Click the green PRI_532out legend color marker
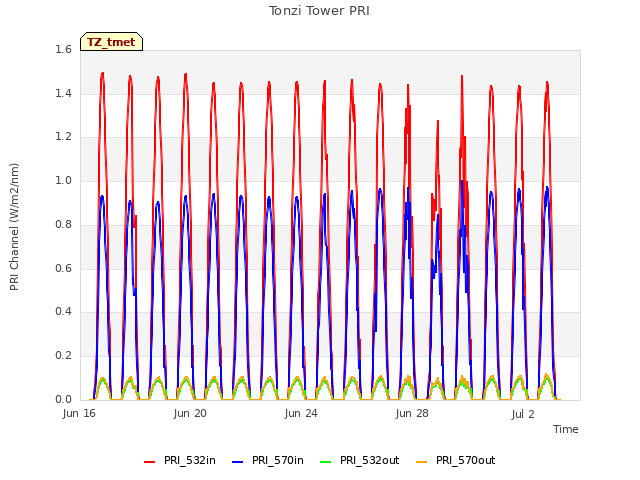Viewport: 640px width, 480px height. tap(326, 462)
